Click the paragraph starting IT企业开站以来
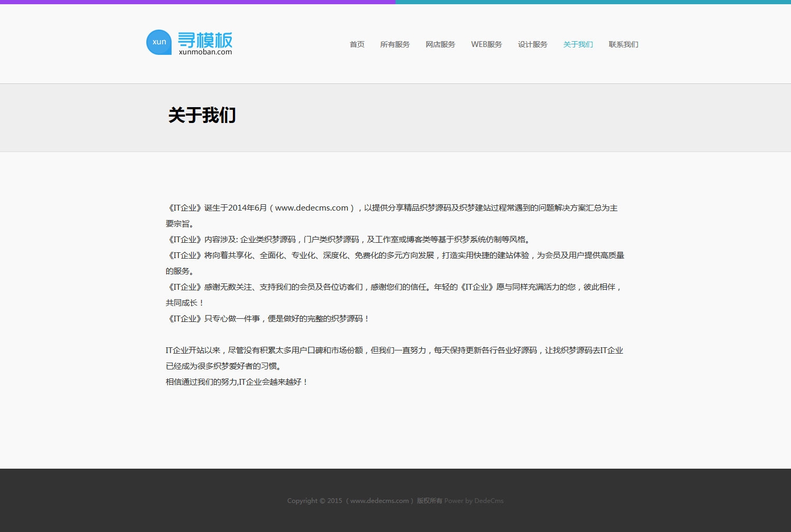The image size is (791, 532). (x=394, y=350)
